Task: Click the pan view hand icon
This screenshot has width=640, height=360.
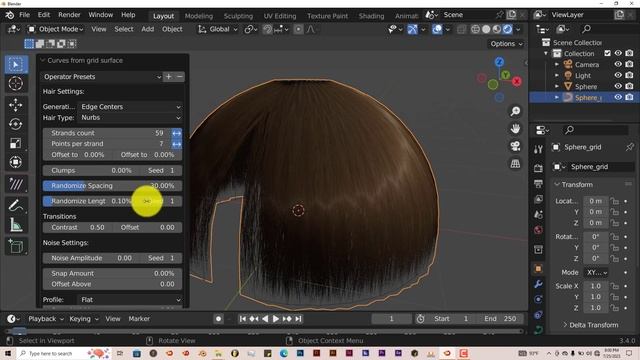Action: pos(515,129)
